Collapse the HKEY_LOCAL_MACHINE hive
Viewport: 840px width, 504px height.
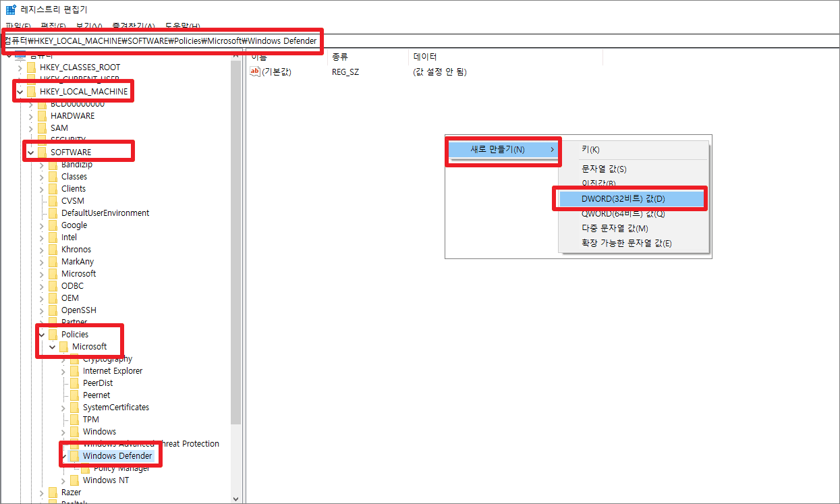(20, 92)
